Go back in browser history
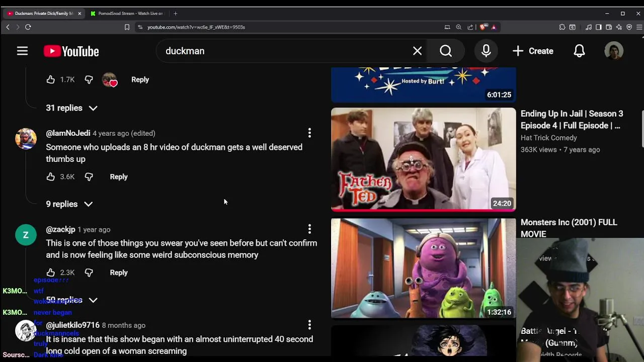The width and height of the screenshot is (644, 362). [8, 27]
